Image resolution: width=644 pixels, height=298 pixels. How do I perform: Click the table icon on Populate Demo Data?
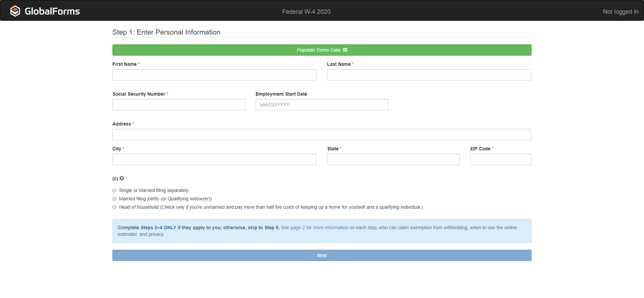345,50
